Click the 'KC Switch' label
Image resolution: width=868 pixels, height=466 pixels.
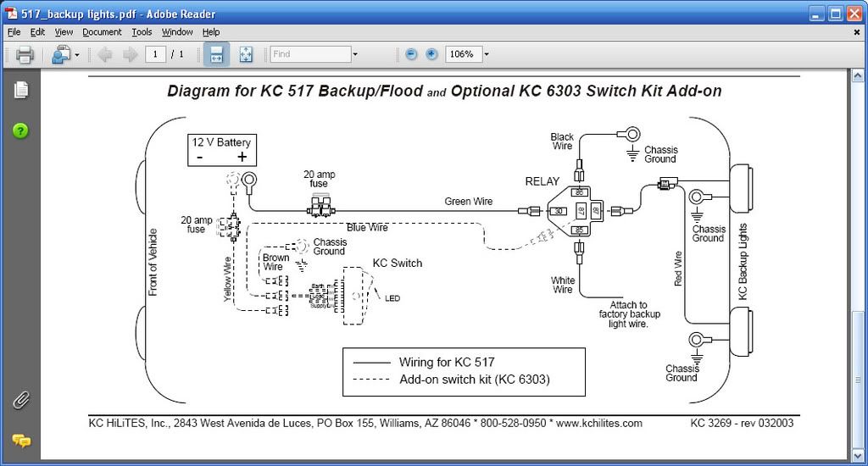398,264
